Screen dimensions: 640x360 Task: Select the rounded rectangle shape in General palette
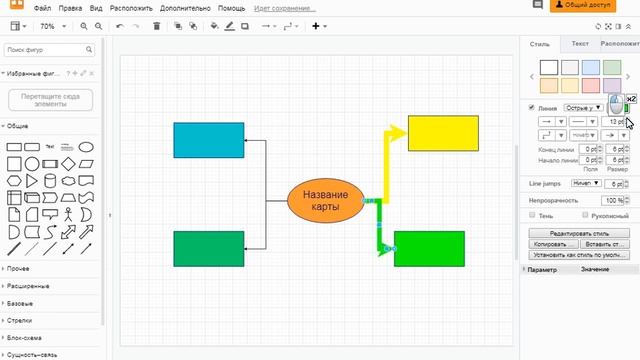click(x=32, y=147)
